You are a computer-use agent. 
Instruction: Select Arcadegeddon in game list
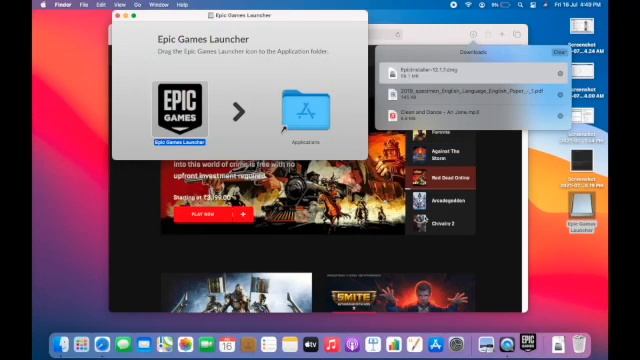tap(441, 201)
